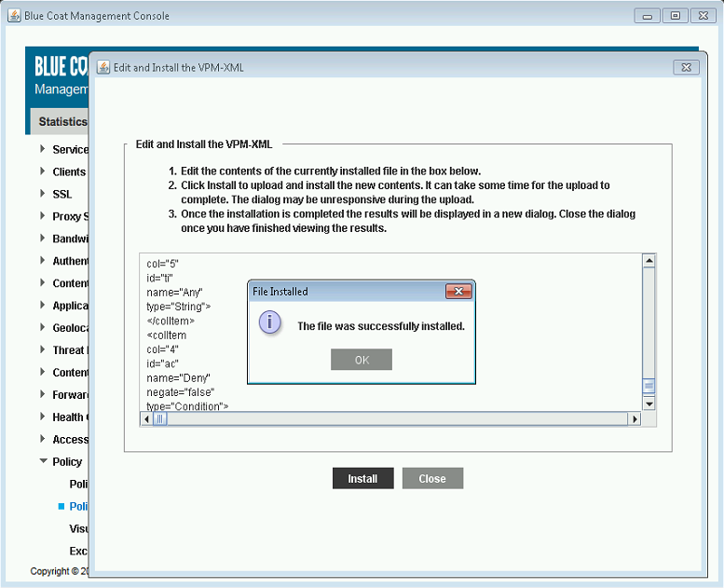The height and width of the screenshot is (588, 724).
Task: Close the File Installed dialog with red X
Action: pyautogui.click(x=458, y=291)
